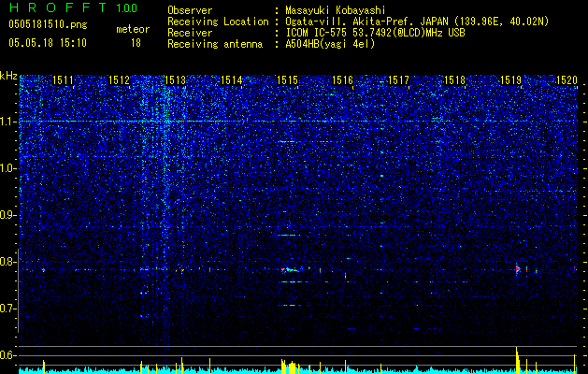Click the 1518 time marker
Screen dimensions: 588x374
454,79
